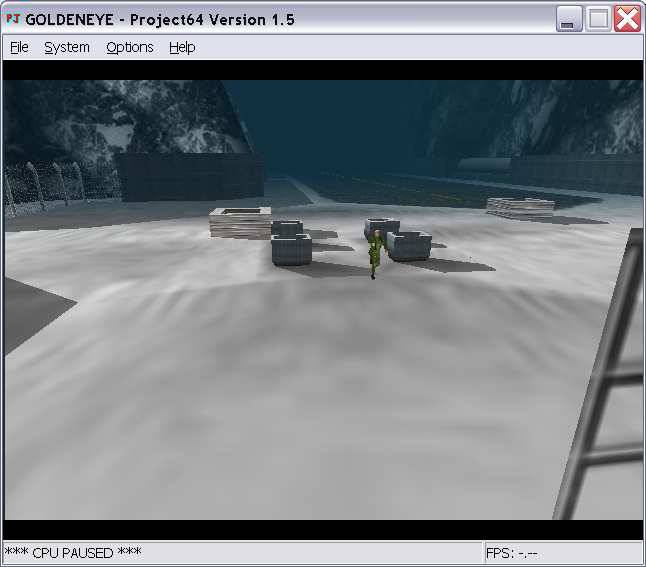Maximize the Project64 window

click(598, 19)
